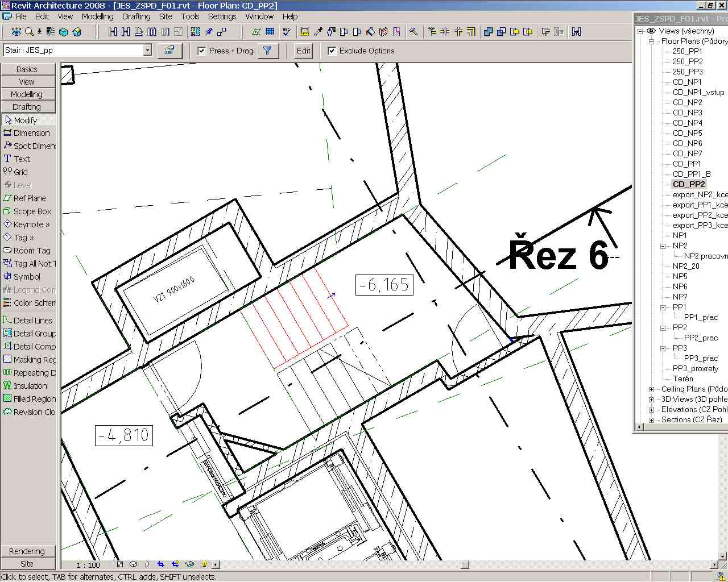
Task: Click the zoom magnifier icon in toolbar
Action: point(29,32)
